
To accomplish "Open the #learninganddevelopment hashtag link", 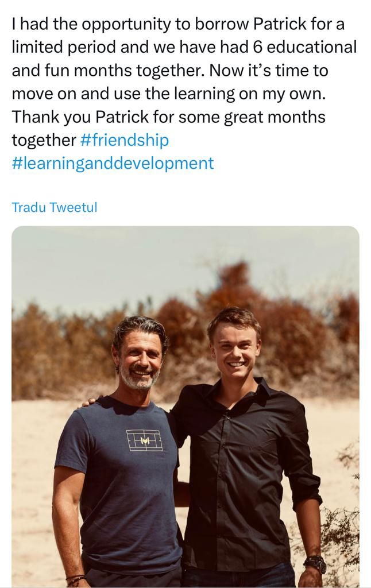I will 113,163.
